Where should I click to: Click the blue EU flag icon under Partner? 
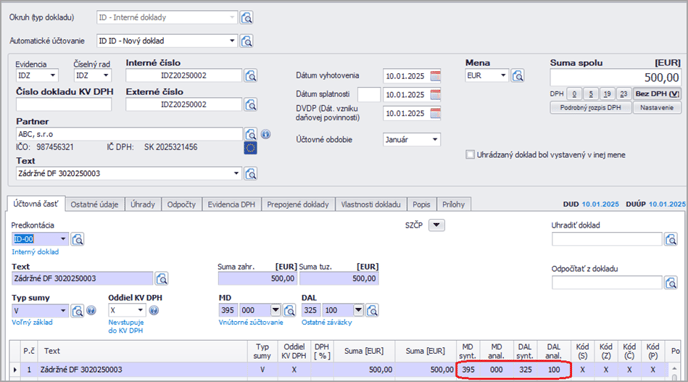(251, 148)
